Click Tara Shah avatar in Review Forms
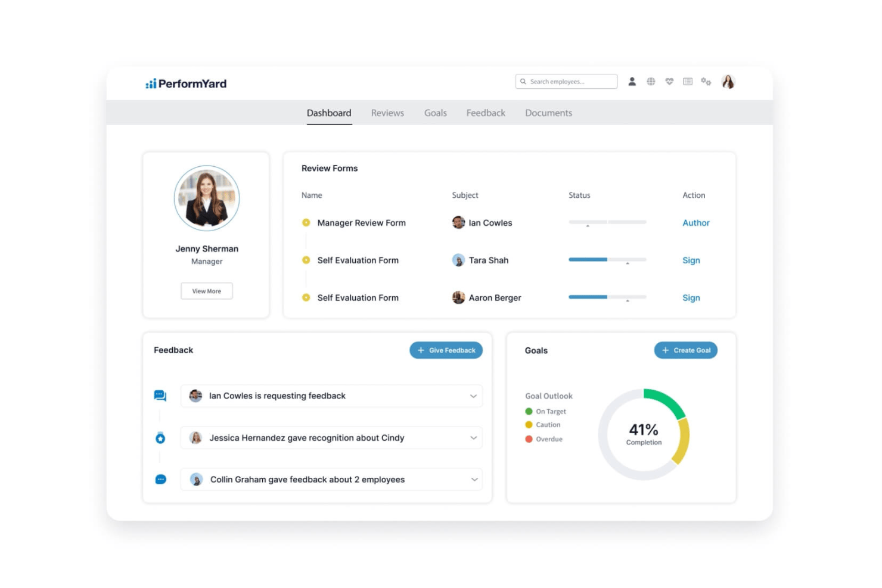Screen dimensions: 882x588 (x=458, y=260)
